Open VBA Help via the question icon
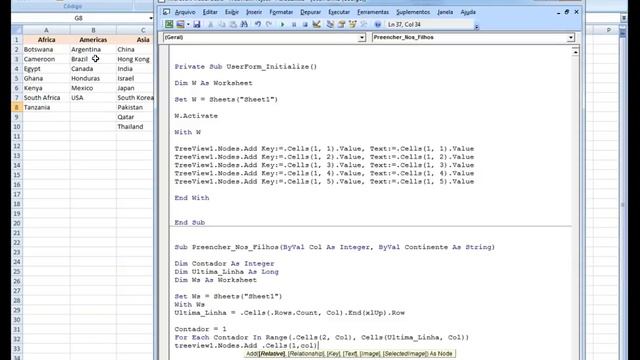Viewport: 640px width, 360px height. point(378,24)
